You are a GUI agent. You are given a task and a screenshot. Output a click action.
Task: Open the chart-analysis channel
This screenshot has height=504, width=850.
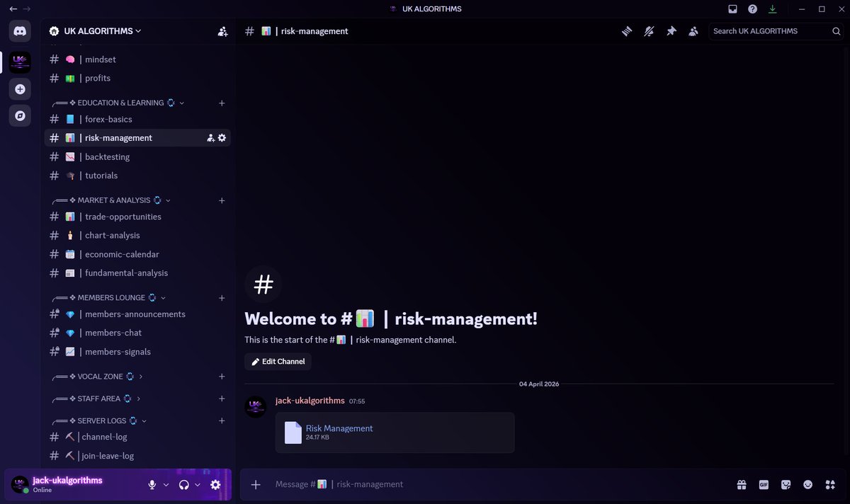coord(137,235)
